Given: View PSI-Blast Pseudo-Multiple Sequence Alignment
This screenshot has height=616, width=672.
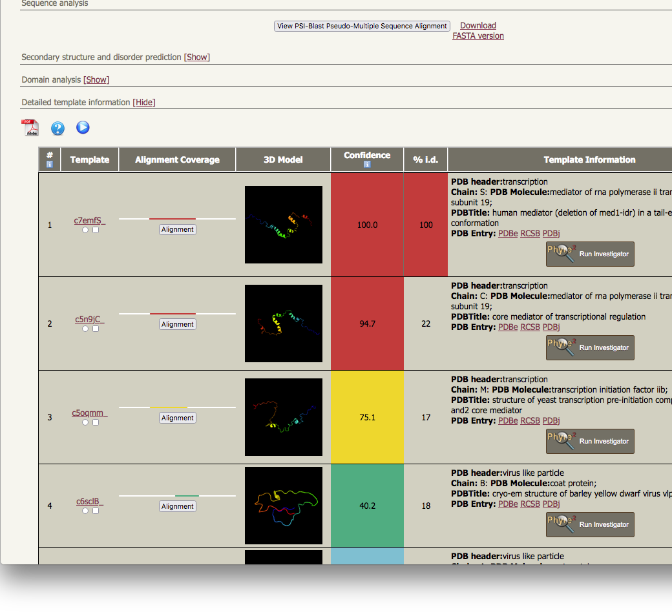Looking at the screenshot, I should 362,26.
